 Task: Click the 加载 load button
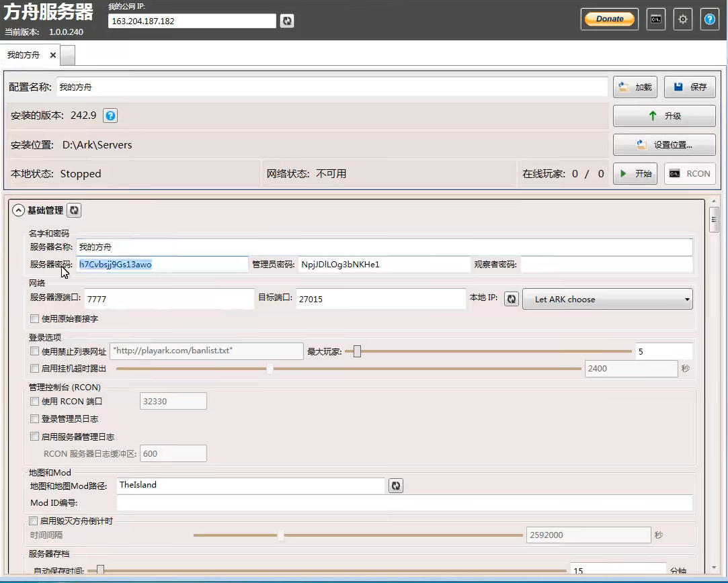point(635,87)
